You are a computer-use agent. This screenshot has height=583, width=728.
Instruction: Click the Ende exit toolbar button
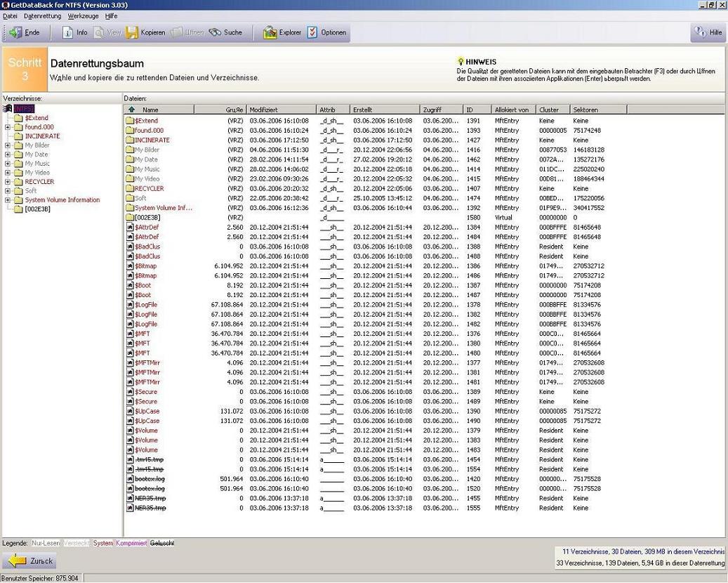click(24, 32)
